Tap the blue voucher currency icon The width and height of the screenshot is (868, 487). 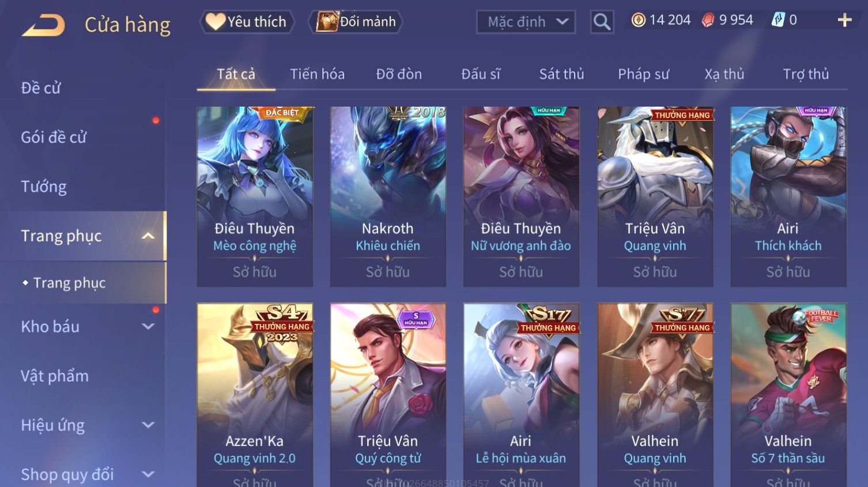click(x=778, y=20)
